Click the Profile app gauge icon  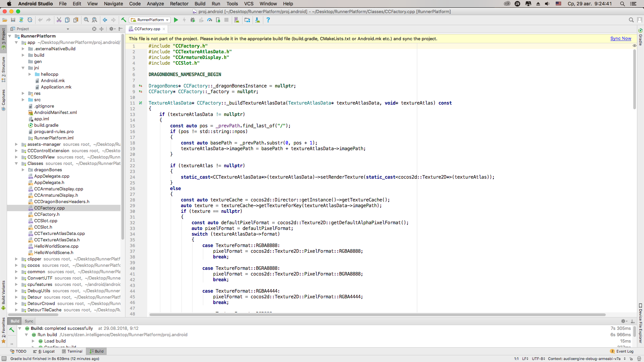[x=210, y=20]
